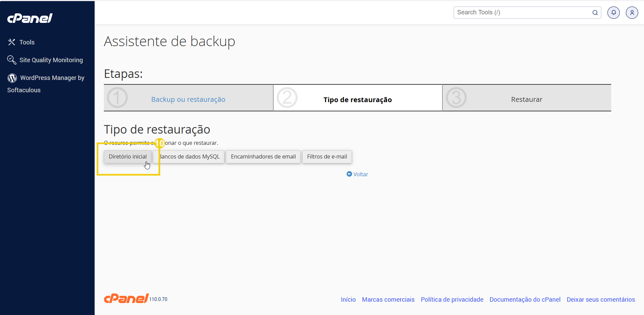Click the Assistente de backup heading
Screen dimensions: 644x315
tap(169, 41)
